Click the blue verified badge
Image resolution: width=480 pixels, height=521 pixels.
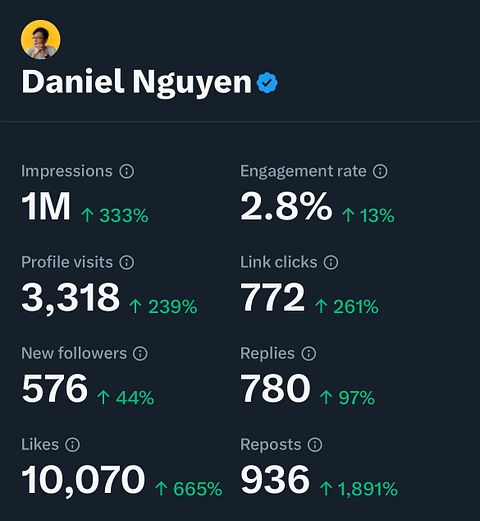267,83
